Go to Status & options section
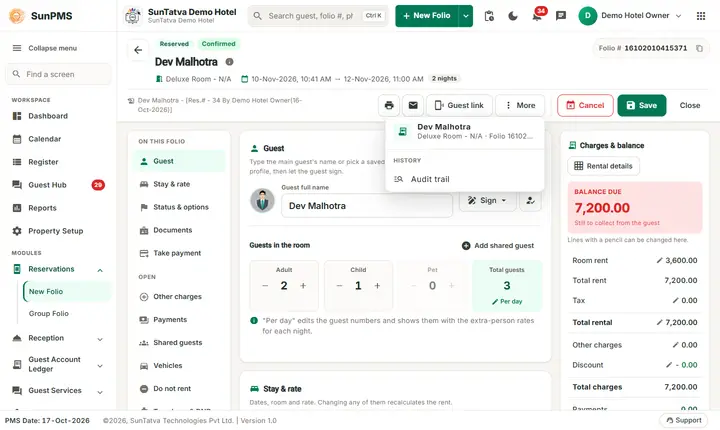Viewport: 720px width, 430px height. click(179, 207)
